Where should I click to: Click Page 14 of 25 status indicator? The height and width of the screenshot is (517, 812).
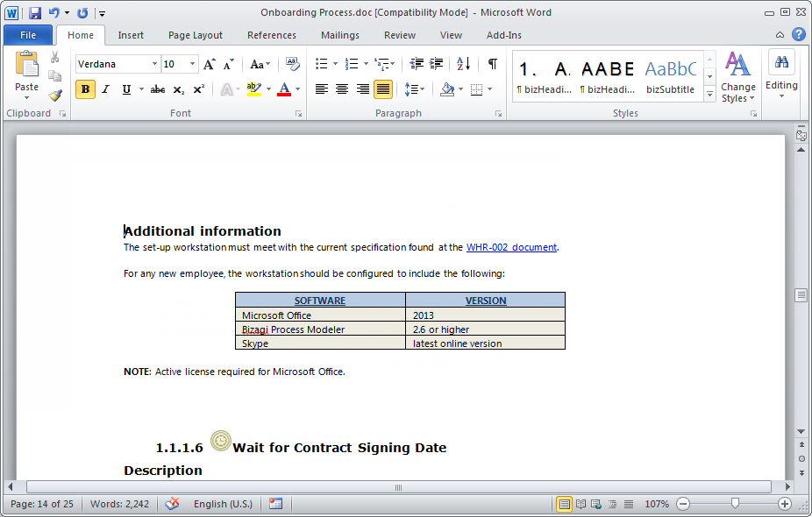tap(42, 504)
